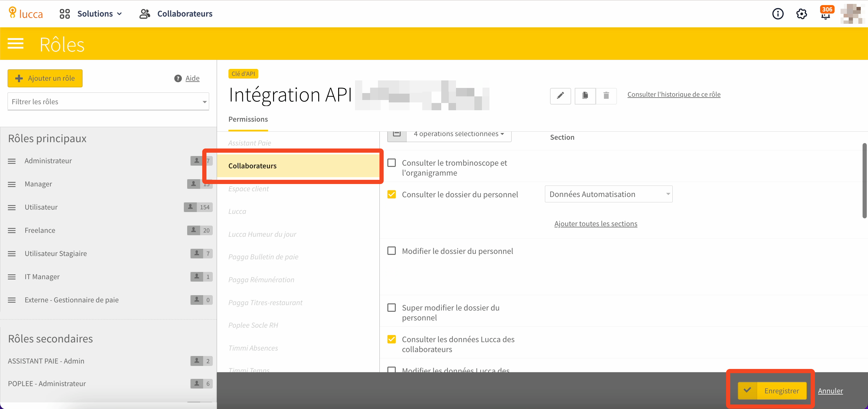Select the Utilisateur Stagiaire role
Image resolution: width=868 pixels, height=409 pixels.
click(55, 254)
